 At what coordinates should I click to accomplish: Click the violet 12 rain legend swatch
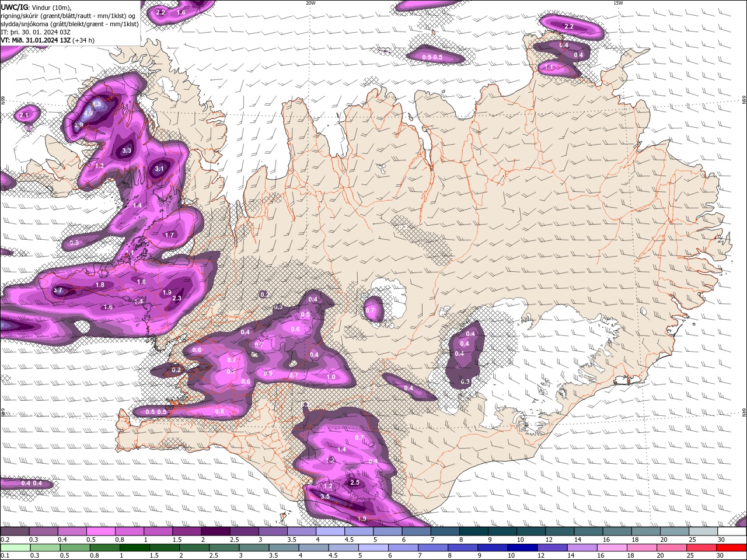click(x=552, y=548)
